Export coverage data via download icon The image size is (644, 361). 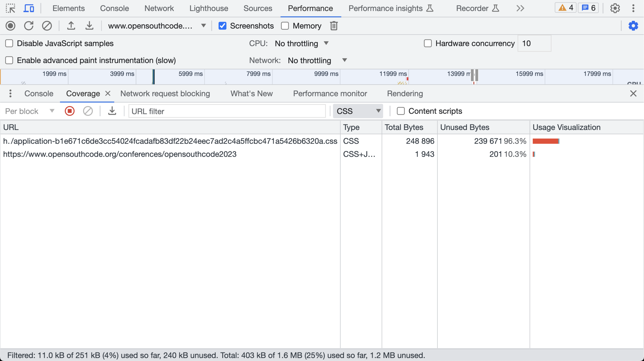click(112, 111)
